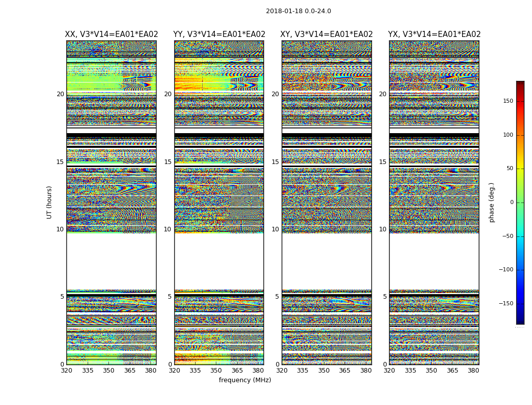Click the 'XY, V3*V14=EA01*EA02' panel title

(326, 34)
